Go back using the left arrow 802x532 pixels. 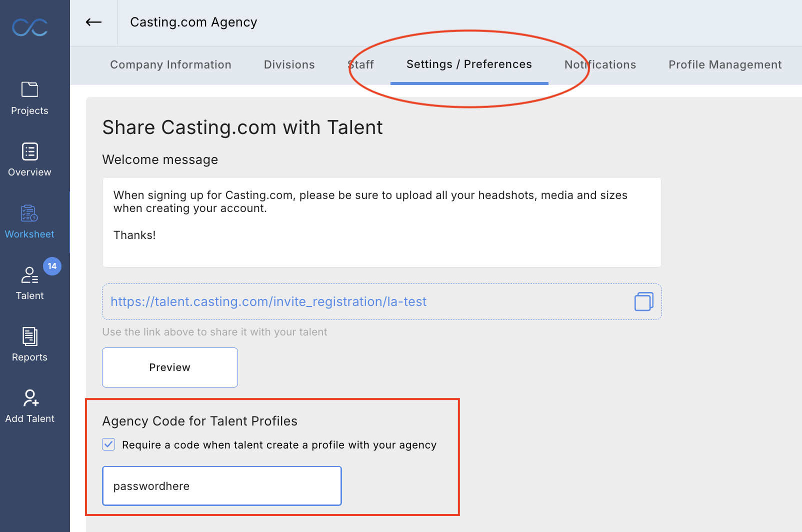[93, 22]
